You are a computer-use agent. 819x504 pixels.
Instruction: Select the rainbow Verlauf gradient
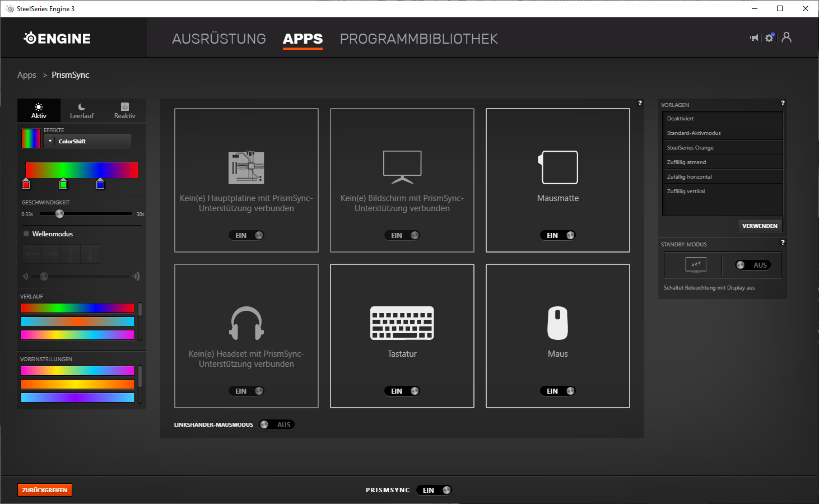(78, 308)
